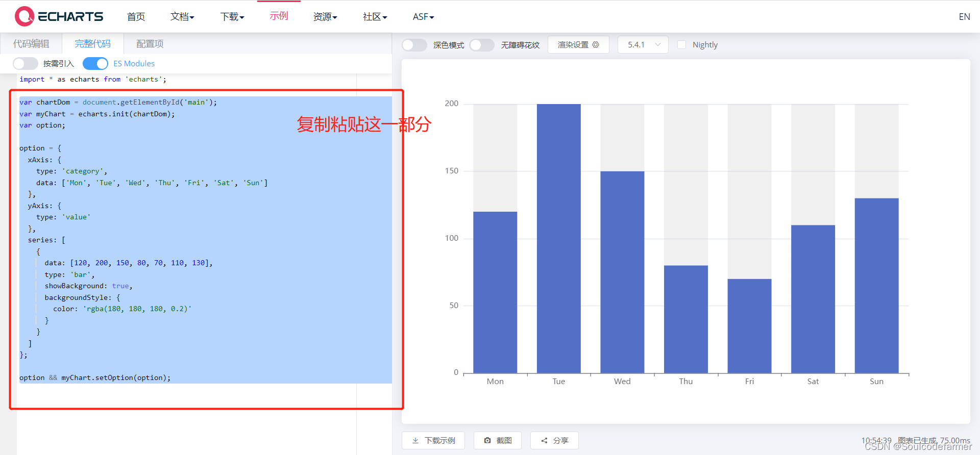Viewport: 980px width, 455px height.
Task: Toggle the 按需引入 switch
Action: [x=26, y=63]
